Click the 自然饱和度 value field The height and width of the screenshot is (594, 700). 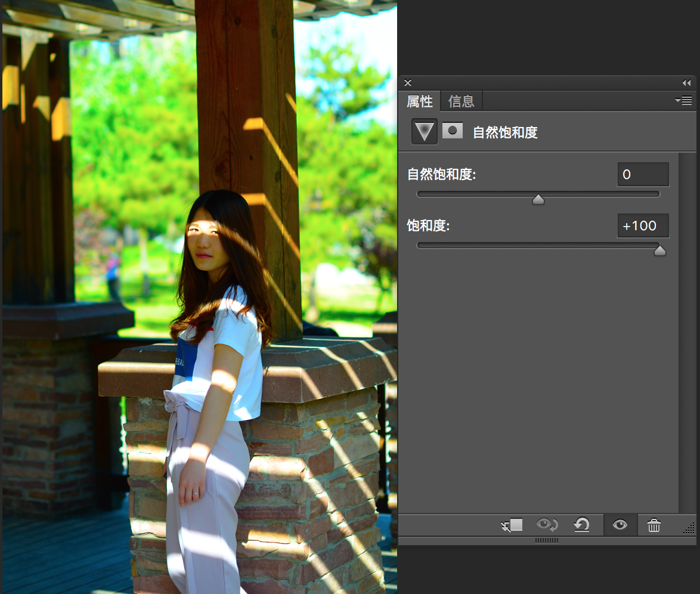[643, 174]
